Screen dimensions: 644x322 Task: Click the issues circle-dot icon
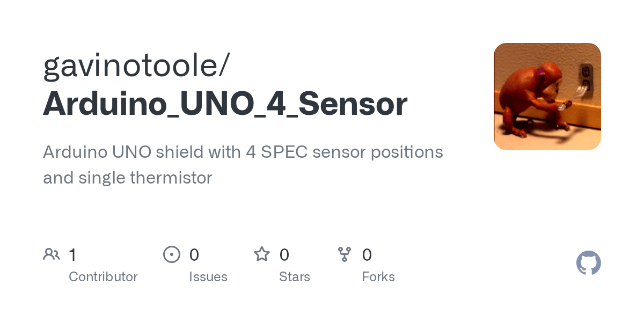point(172,254)
